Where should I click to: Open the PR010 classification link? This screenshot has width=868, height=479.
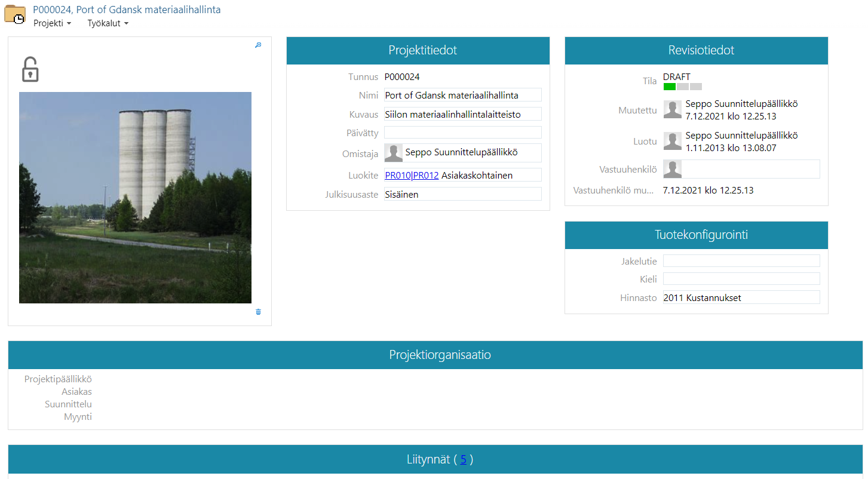tap(398, 176)
